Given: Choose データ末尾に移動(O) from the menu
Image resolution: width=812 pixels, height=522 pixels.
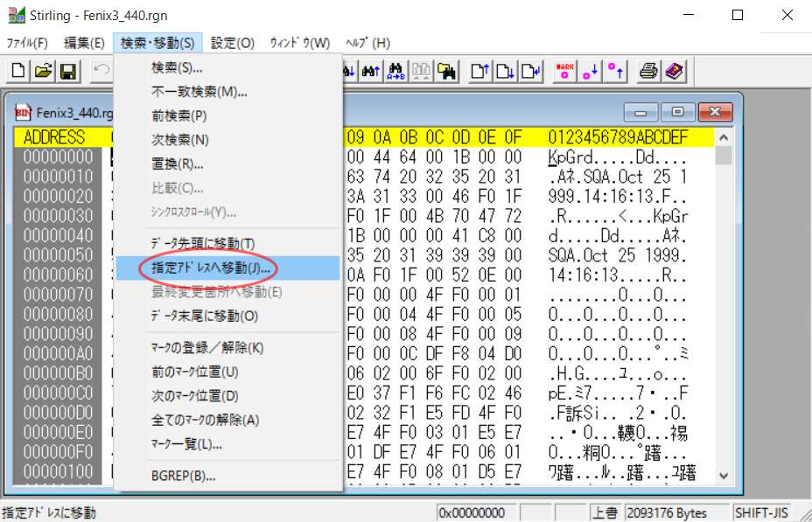Looking at the screenshot, I should (227, 317).
